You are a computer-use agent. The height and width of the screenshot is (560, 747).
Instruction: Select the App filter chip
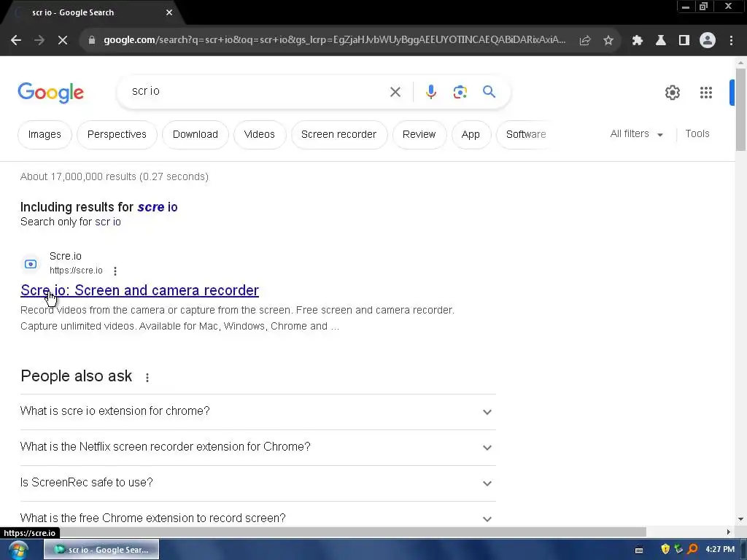pyautogui.click(x=471, y=135)
